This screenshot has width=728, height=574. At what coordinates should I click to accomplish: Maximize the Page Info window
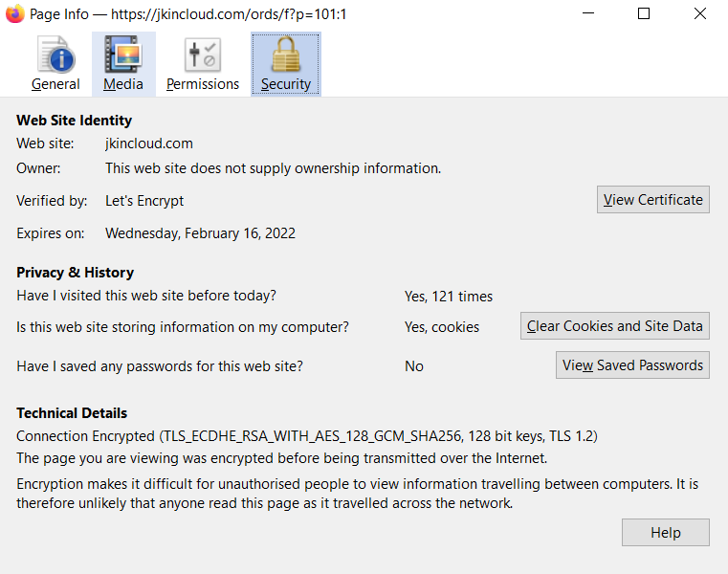[x=644, y=14]
